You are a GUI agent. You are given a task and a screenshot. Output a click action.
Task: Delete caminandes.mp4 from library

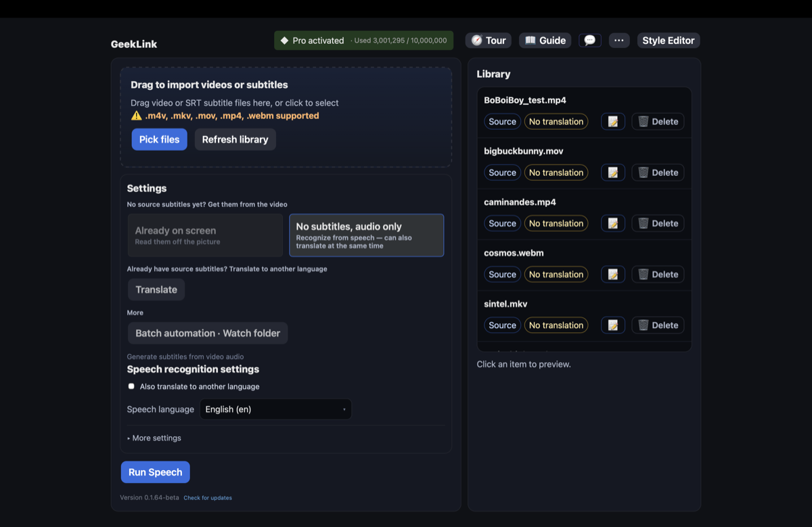(x=658, y=223)
